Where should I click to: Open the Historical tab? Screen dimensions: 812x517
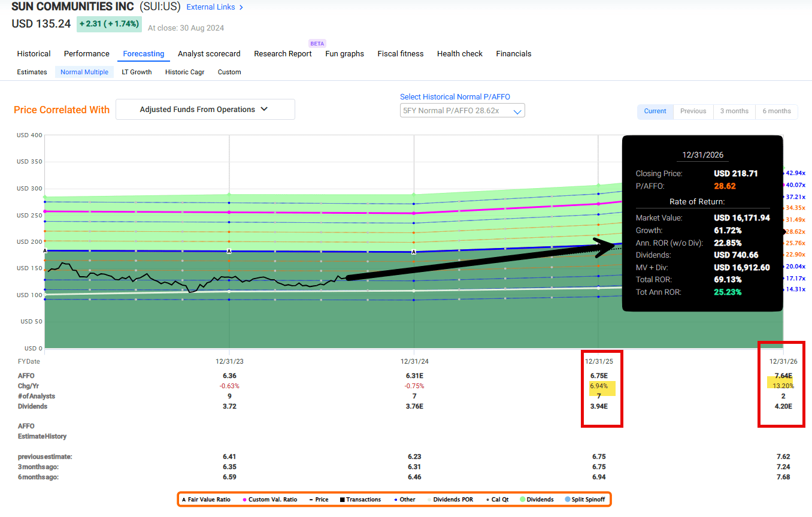coord(34,54)
